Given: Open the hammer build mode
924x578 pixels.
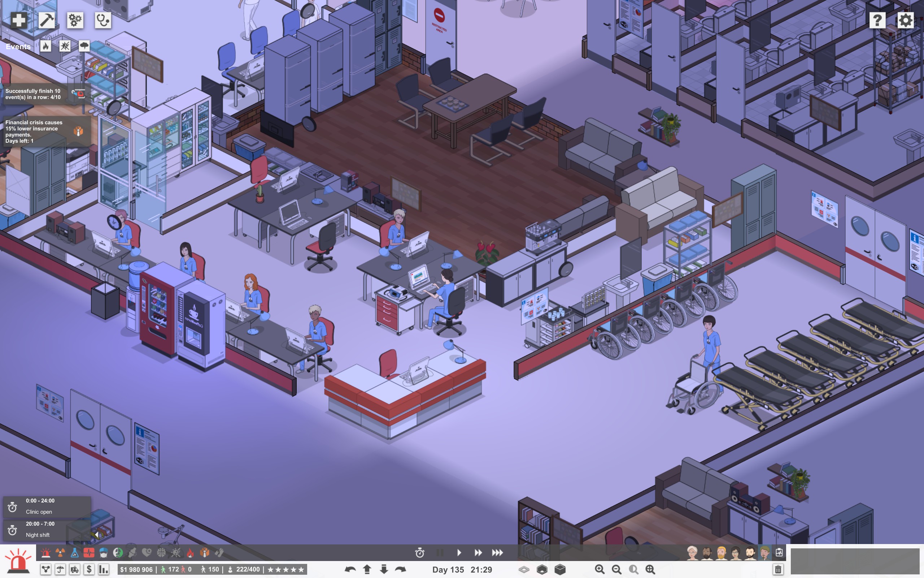Looking at the screenshot, I should click(47, 20).
